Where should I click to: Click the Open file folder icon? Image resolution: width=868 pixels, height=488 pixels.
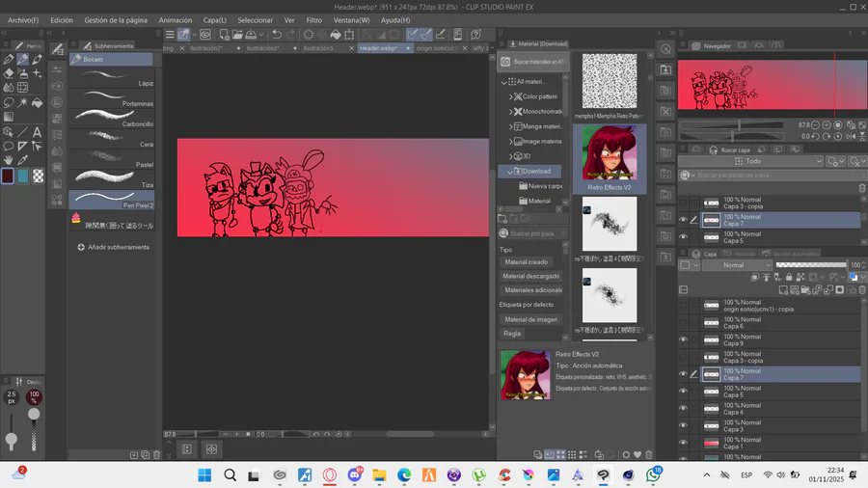coord(237,35)
